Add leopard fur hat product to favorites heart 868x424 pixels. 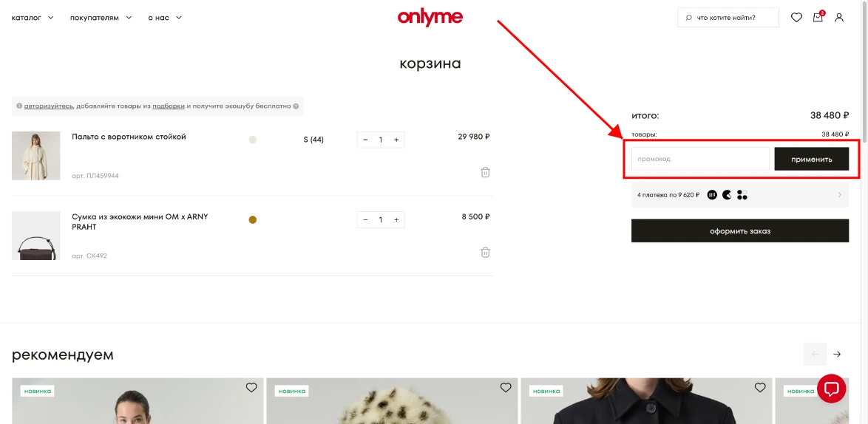[506, 388]
